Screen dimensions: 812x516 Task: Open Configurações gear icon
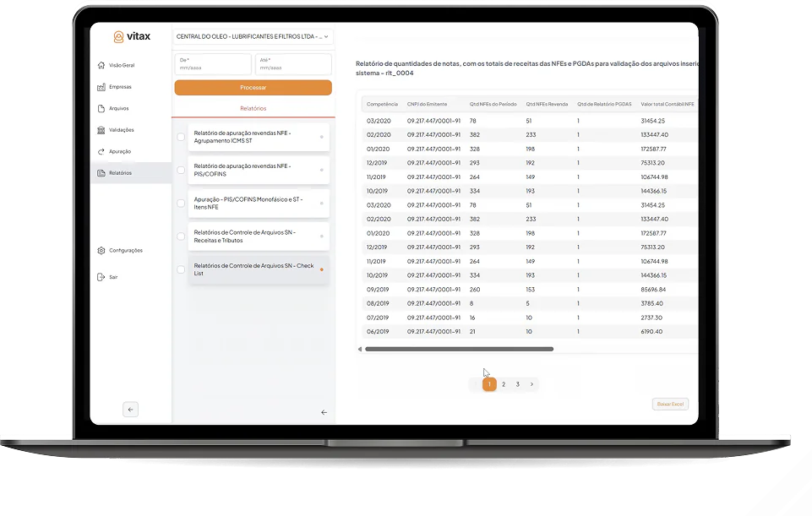click(x=101, y=251)
